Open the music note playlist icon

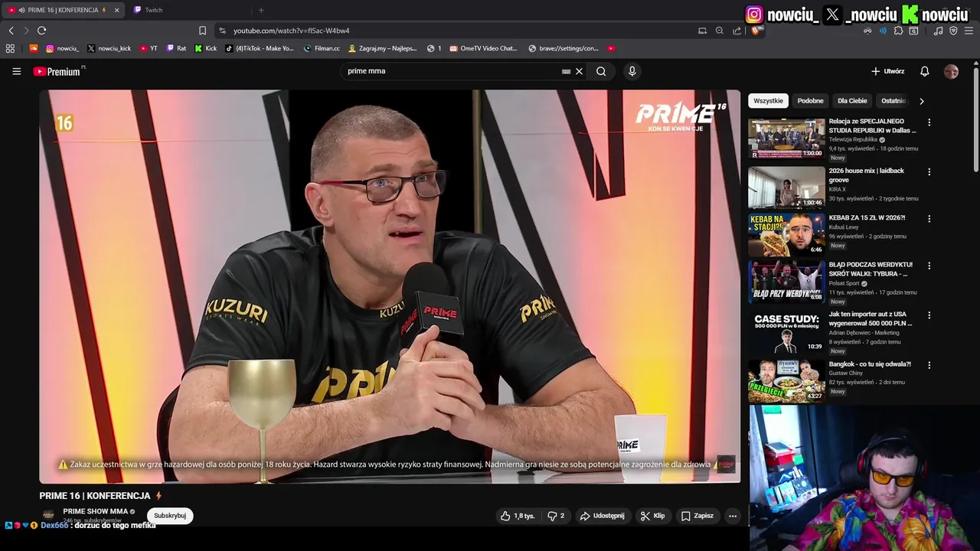point(938,31)
